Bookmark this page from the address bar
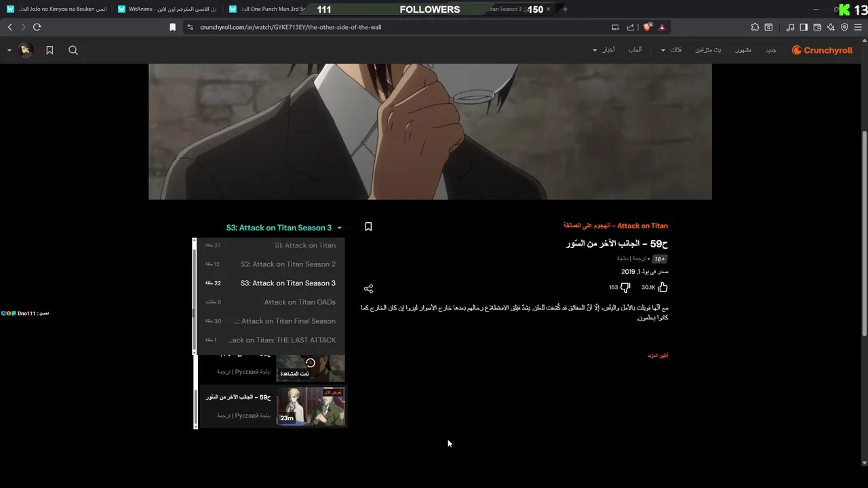Screen dimensions: 868x488 (x=172, y=27)
